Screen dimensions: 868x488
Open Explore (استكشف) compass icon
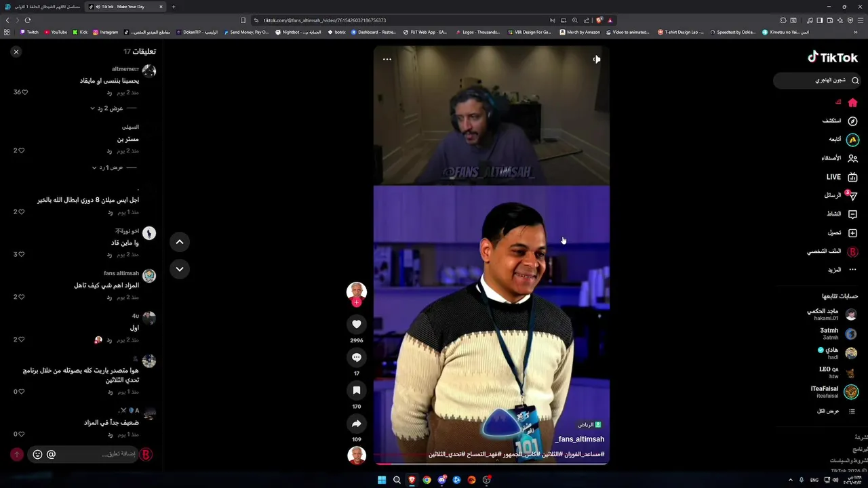852,121
